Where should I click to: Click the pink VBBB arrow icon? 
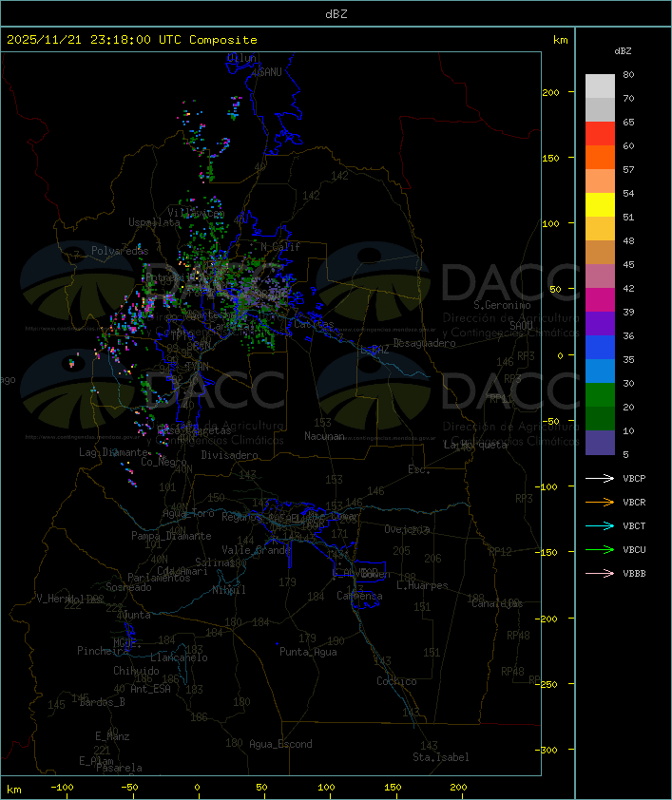click(600, 573)
